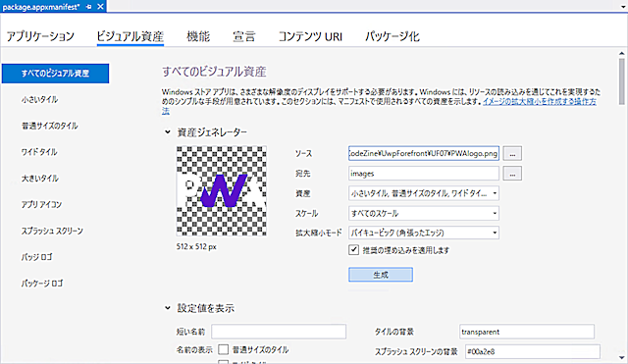Open the document list dropdown arrow at top right

623,7
